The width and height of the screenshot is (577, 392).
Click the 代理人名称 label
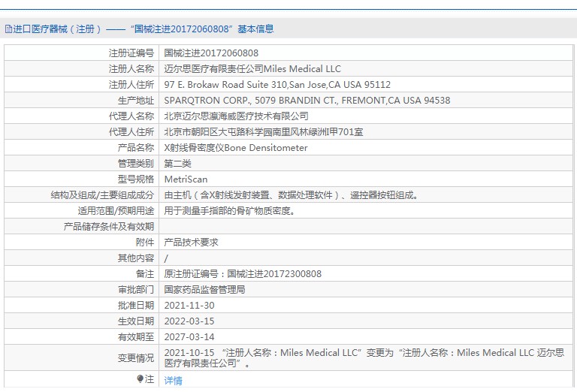(131, 116)
